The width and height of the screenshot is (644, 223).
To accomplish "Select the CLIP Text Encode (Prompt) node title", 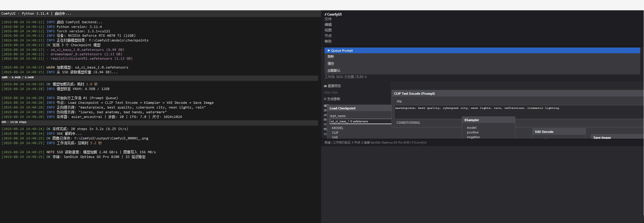I will [x=414, y=94].
